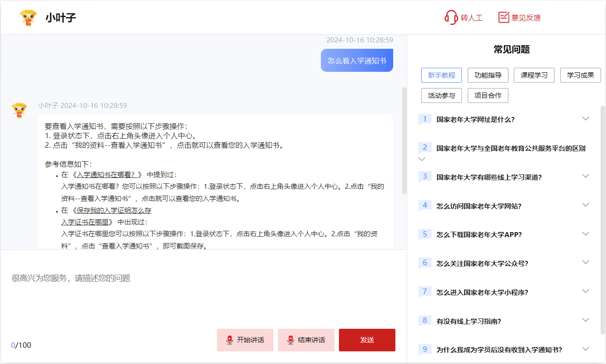Open the 保存我的入学证明怎么存 reference link
The image size is (606, 364).
[113, 210]
